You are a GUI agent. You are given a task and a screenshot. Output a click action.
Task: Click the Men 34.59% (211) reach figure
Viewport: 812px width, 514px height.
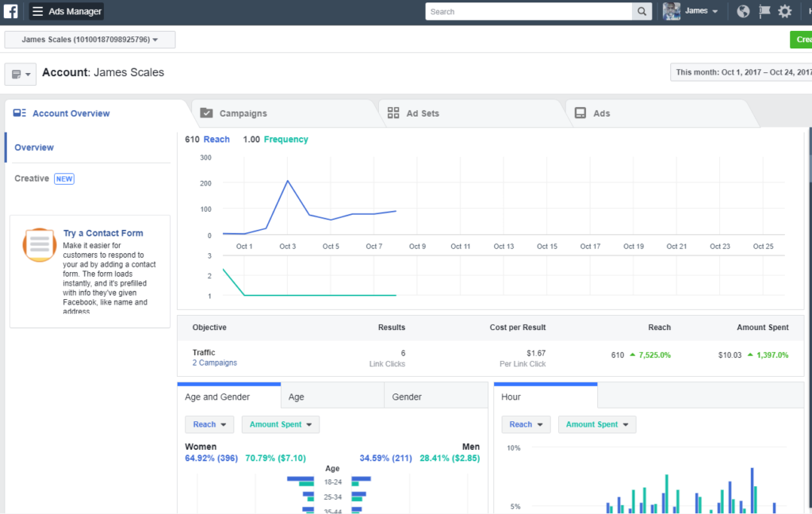coord(386,458)
